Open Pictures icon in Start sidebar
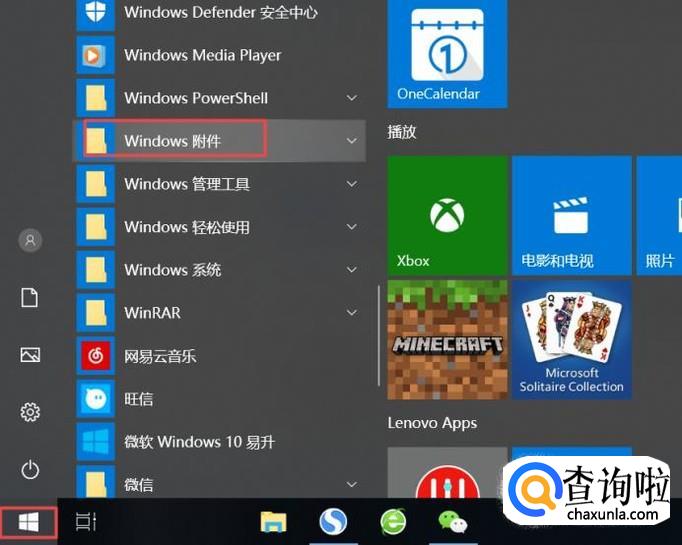Screen dimensions: 682x545 [x=30, y=355]
